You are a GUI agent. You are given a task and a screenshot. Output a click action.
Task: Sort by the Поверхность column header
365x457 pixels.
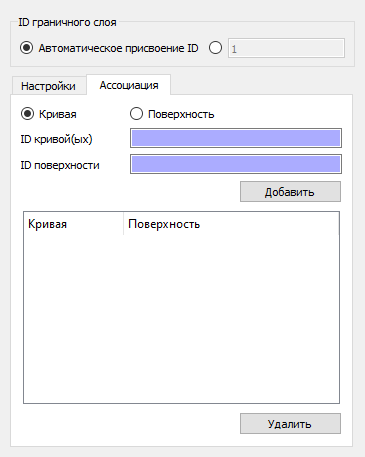[231, 224]
